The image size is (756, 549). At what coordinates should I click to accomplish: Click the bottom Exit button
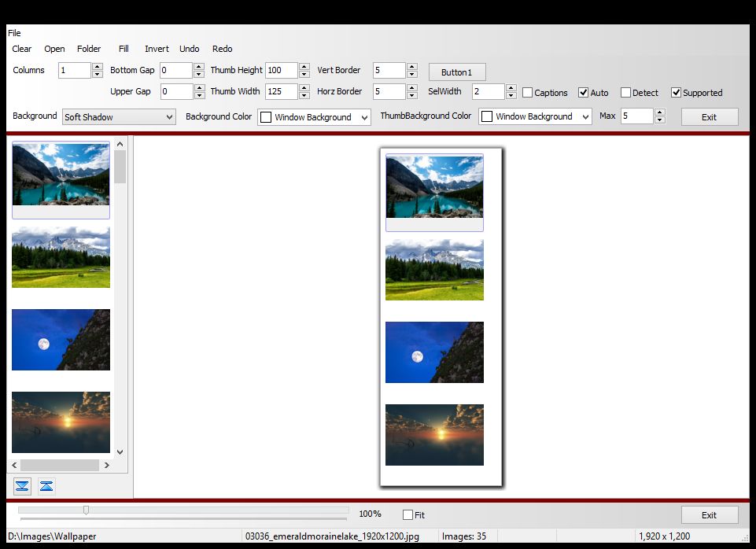pyautogui.click(x=710, y=514)
